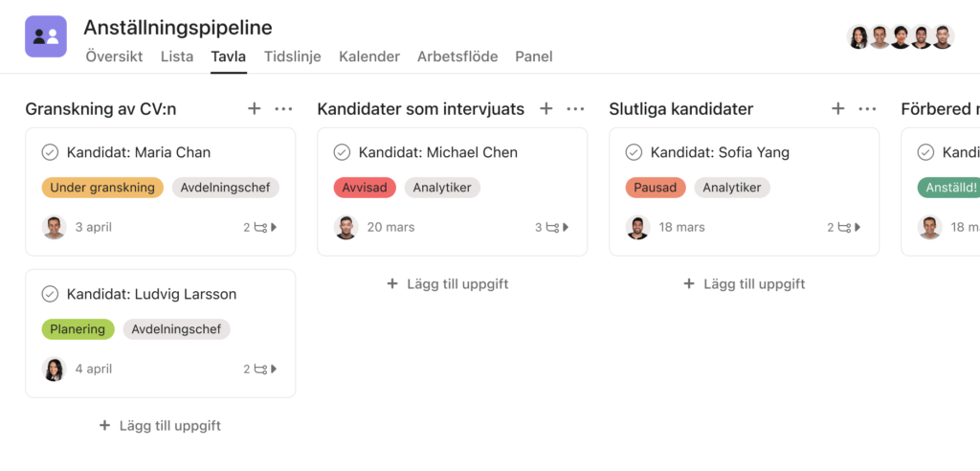
Task: Click the member avatars in top right
Action: 901,37
